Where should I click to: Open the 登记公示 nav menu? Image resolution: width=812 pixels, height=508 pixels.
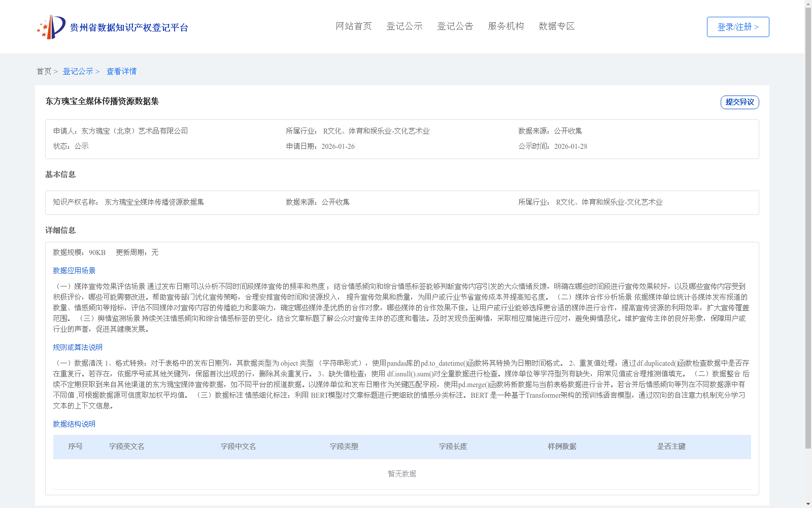404,26
